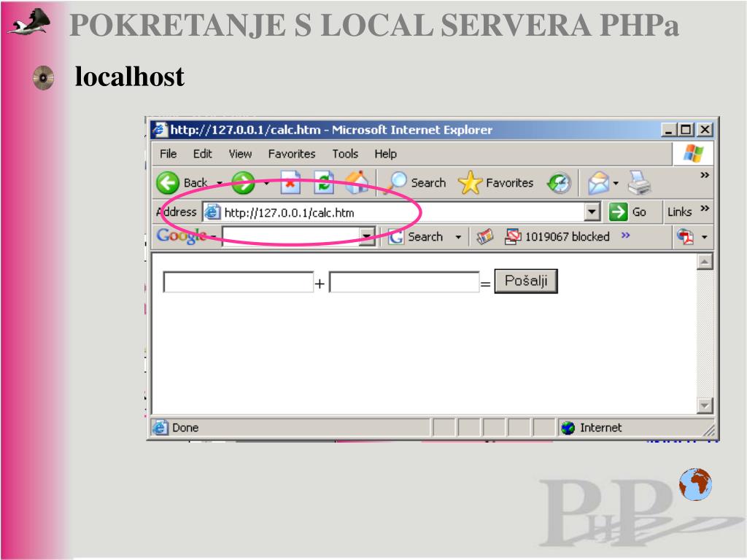Expand the Google search box dropdown

(x=366, y=236)
